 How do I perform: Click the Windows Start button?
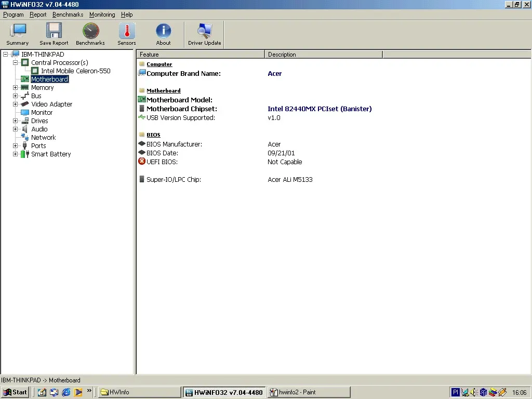(15, 392)
